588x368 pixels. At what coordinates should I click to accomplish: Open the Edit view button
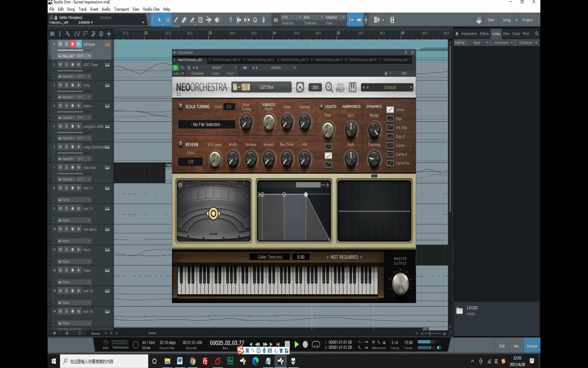coord(502,346)
